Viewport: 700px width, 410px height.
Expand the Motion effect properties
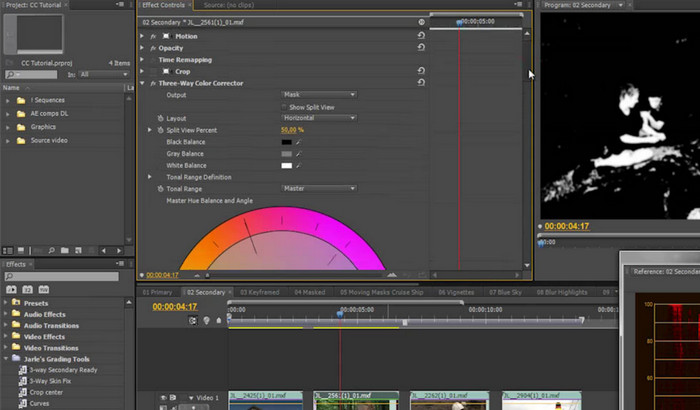coord(142,36)
